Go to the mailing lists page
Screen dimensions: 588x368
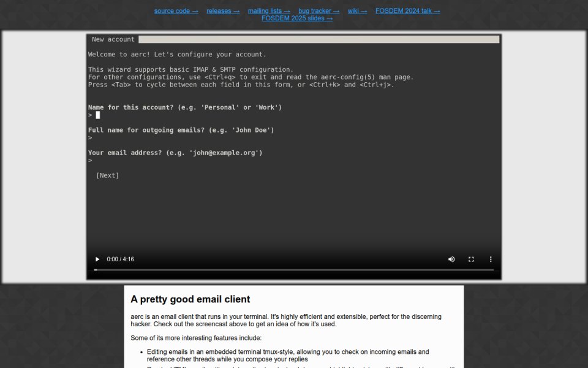coord(269,11)
